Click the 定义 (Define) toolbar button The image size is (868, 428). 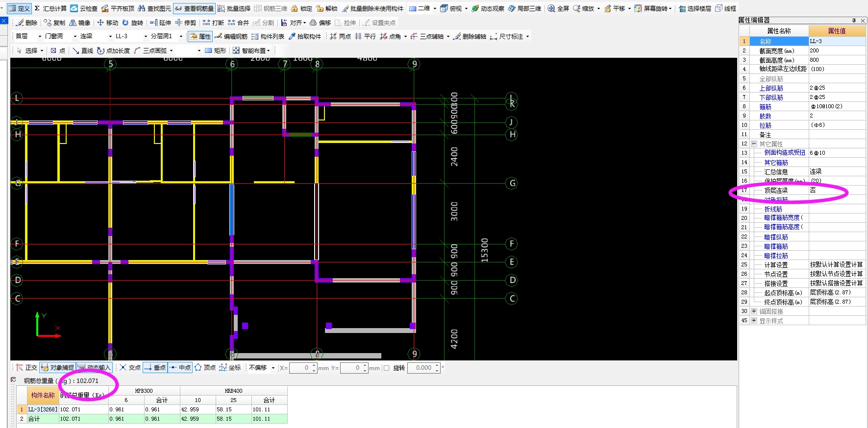coord(20,8)
